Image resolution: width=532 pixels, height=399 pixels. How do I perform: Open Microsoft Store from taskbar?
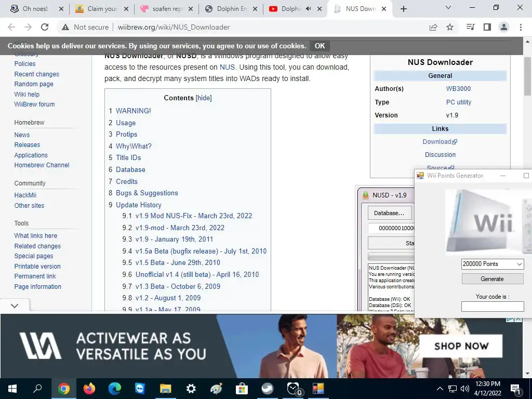pos(242,389)
